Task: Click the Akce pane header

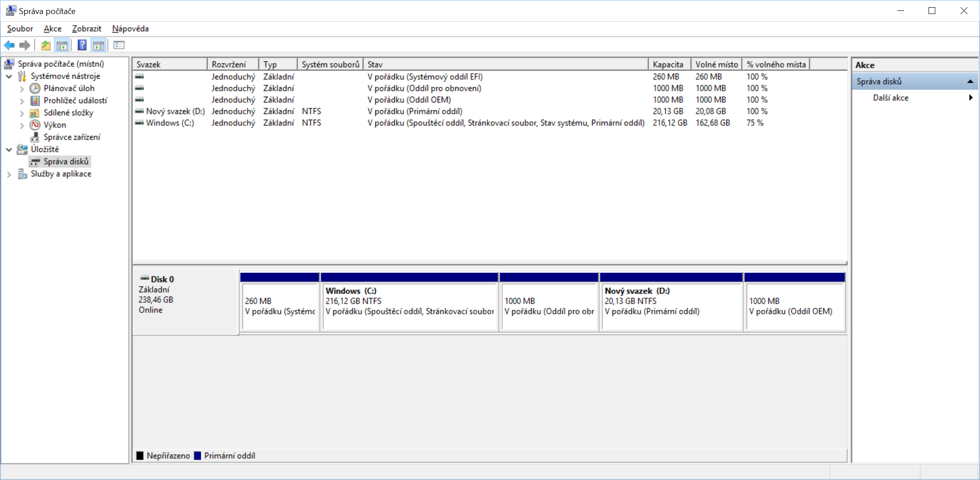Action: coord(915,65)
